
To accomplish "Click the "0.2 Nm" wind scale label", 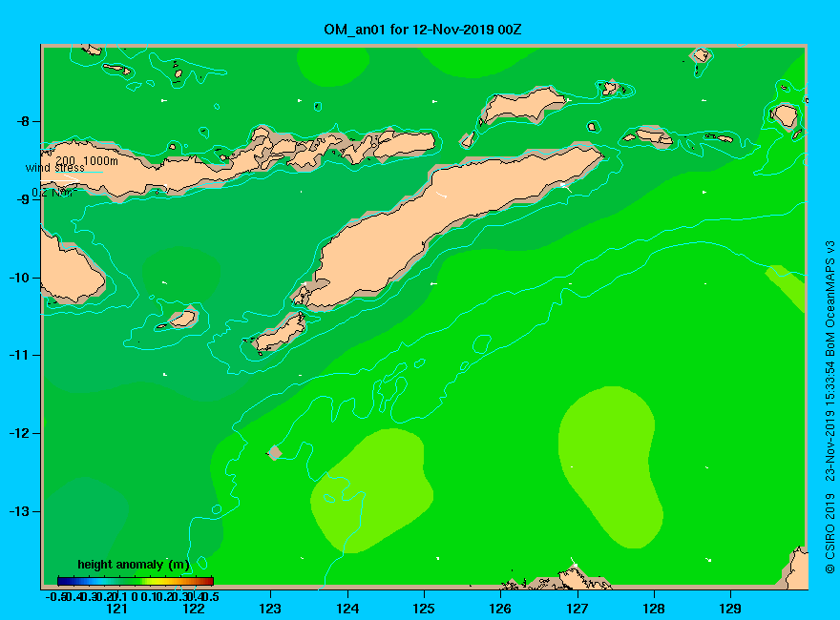I will click(53, 193).
